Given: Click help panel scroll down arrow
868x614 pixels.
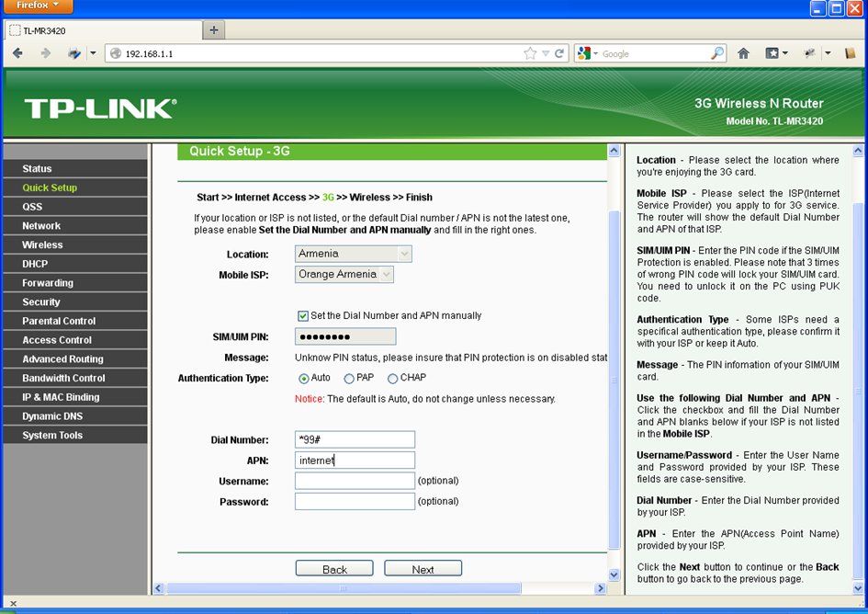Looking at the screenshot, I should (858, 588).
